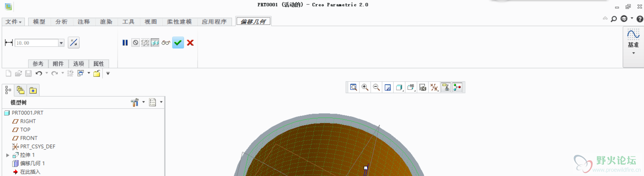Switch to the 渲染 ribbon tab
This screenshot has width=644, height=176.
point(106,22)
